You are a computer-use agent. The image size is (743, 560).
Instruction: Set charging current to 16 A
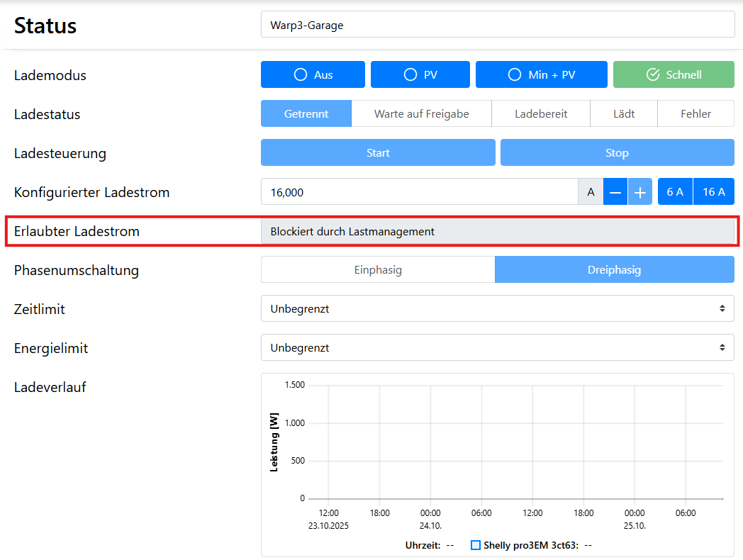coord(713,192)
